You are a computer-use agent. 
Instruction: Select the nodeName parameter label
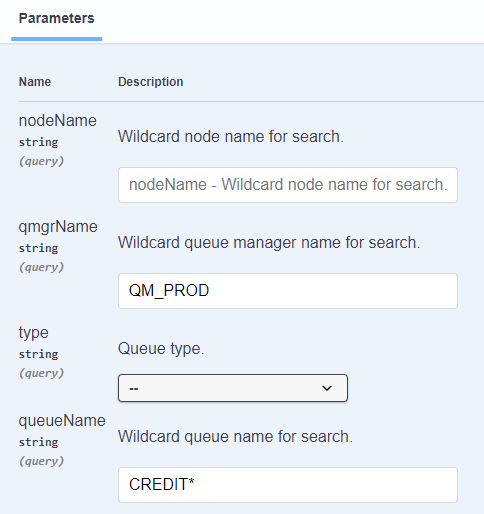pyautogui.click(x=58, y=120)
